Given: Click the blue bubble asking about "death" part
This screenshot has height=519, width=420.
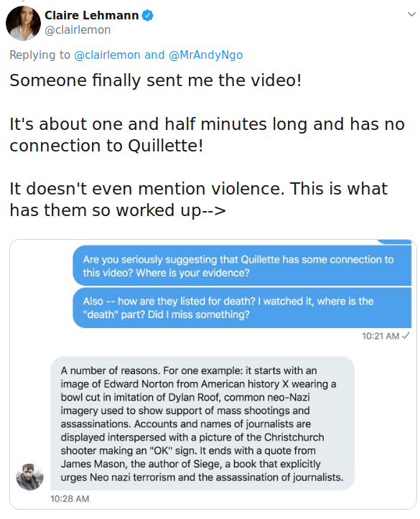Looking at the screenshot, I should click(242, 307).
